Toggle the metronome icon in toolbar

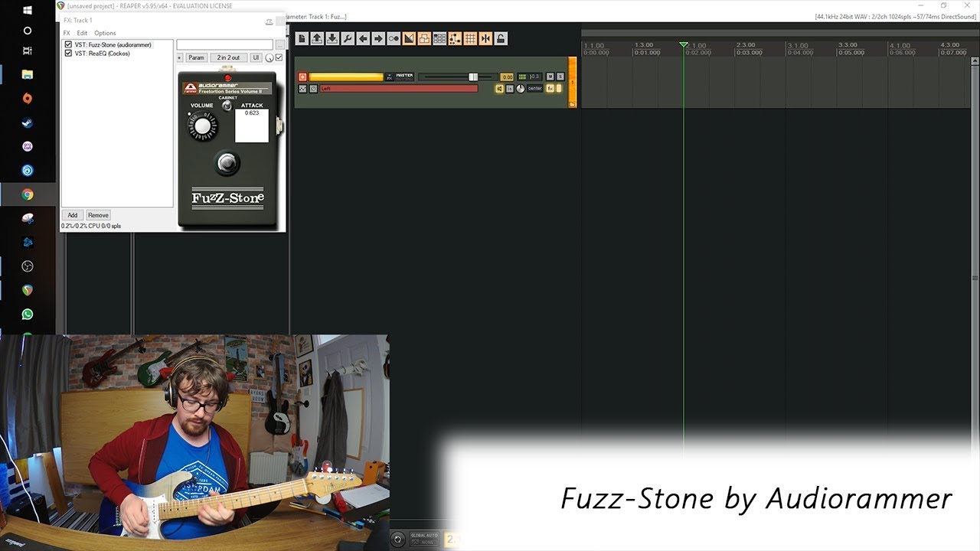pyautogui.click(x=394, y=38)
